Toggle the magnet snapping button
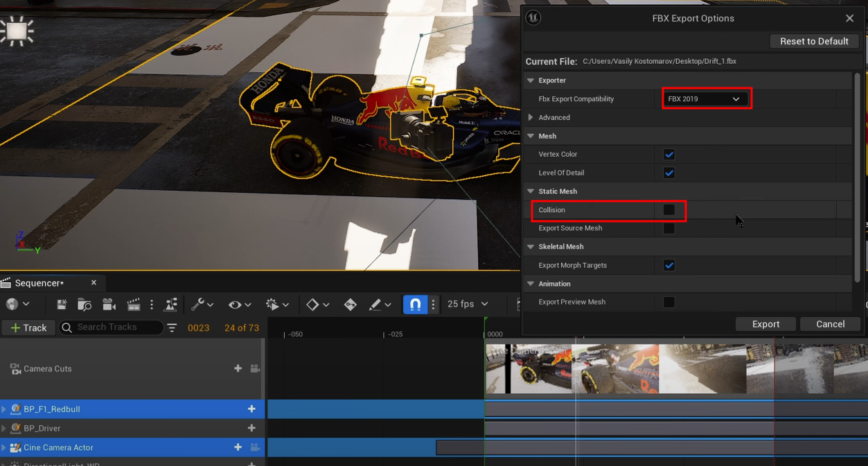This screenshot has height=466, width=868. tap(415, 304)
